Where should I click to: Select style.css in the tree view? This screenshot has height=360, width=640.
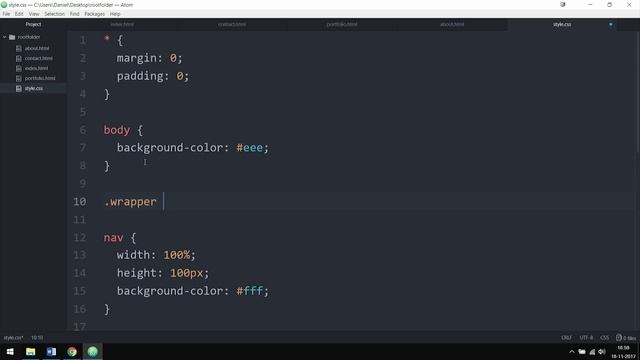pyautogui.click(x=33, y=88)
